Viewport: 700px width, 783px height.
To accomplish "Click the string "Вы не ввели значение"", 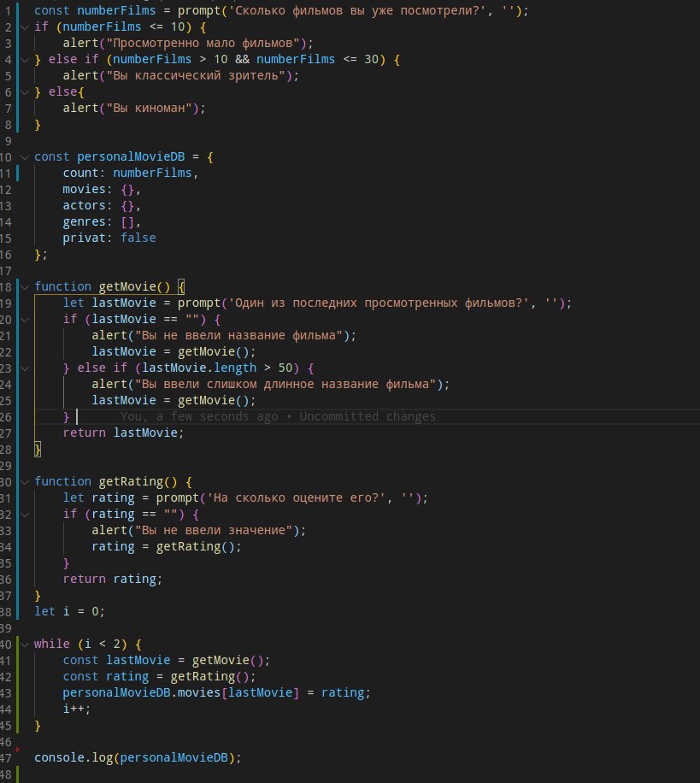I will pyautogui.click(x=214, y=530).
